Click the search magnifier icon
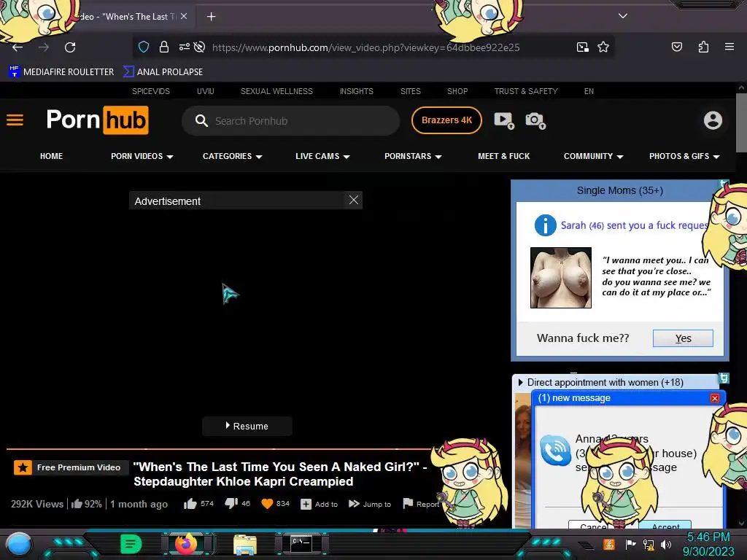 (x=201, y=120)
